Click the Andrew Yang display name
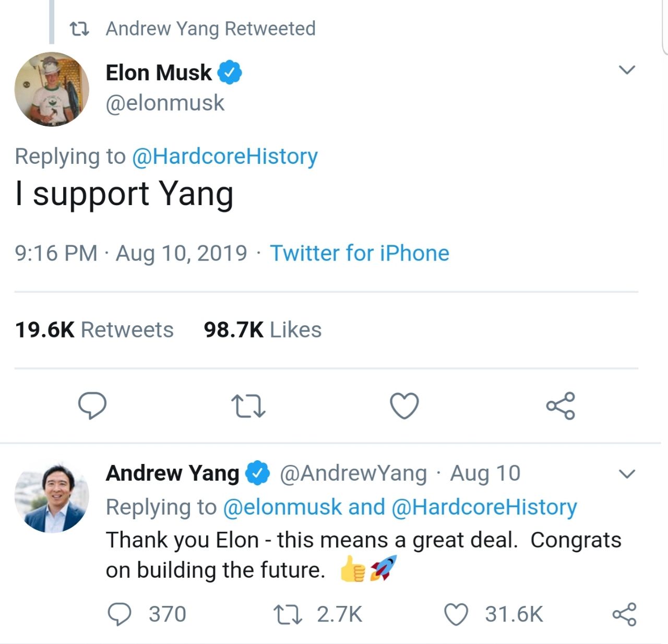 tap(172, 473)
